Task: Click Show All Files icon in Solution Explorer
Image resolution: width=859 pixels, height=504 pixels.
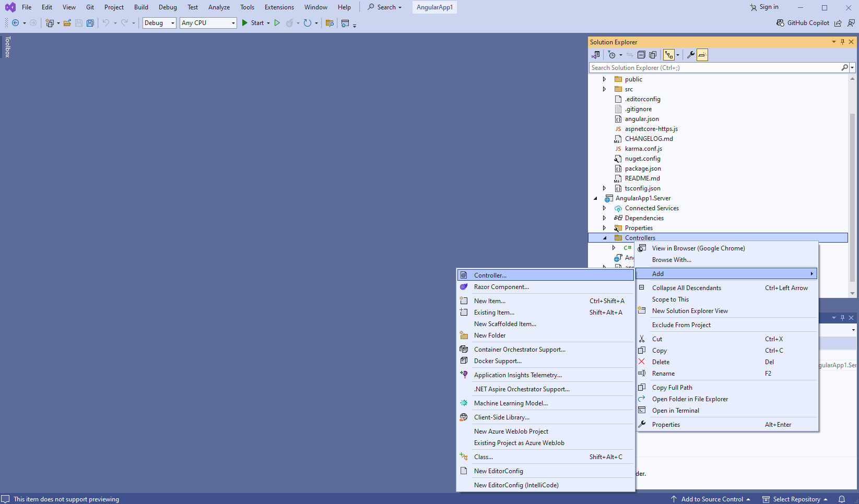Action: 653,55
